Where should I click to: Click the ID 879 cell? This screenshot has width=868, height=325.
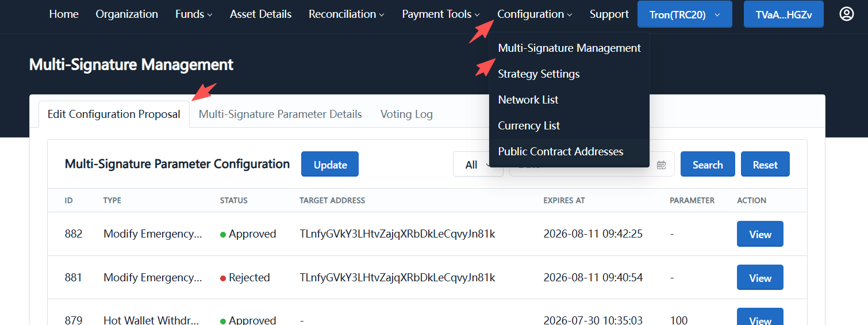74,320
